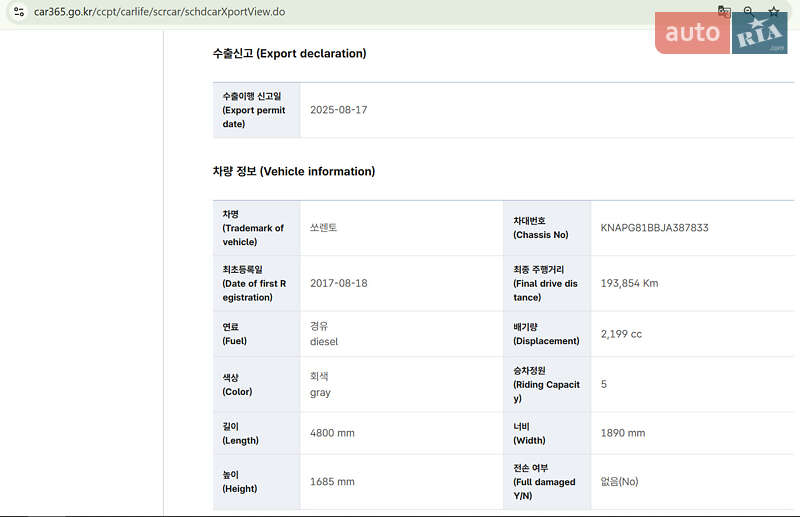The width and height of the screenshot is (800, 517).
Task: Click the 1685 mm height value
Action: pos(332,482)
